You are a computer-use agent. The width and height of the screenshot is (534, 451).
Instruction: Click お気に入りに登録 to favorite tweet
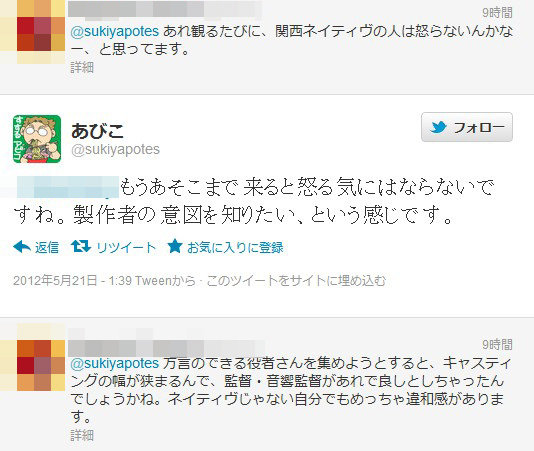click(235, 247)
